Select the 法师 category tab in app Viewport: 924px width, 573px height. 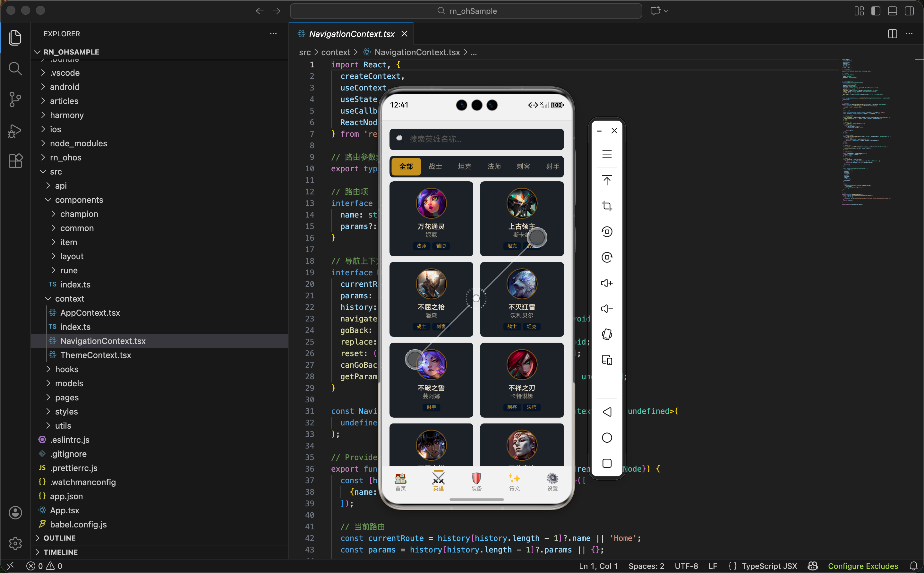tap(494, 167)
